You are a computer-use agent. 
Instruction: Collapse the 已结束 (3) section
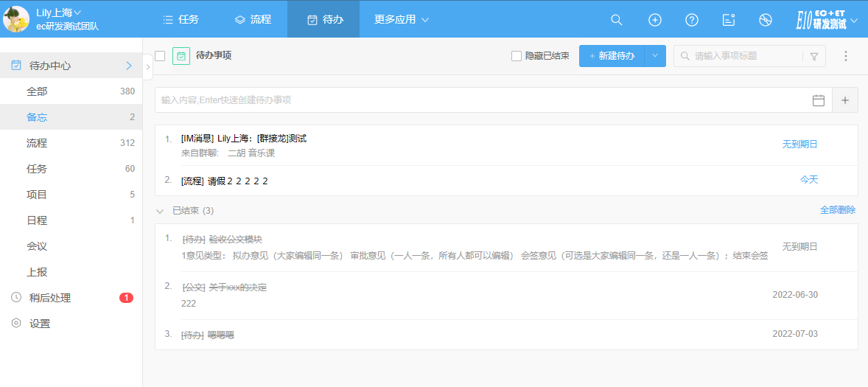click(x=160, y=211)
